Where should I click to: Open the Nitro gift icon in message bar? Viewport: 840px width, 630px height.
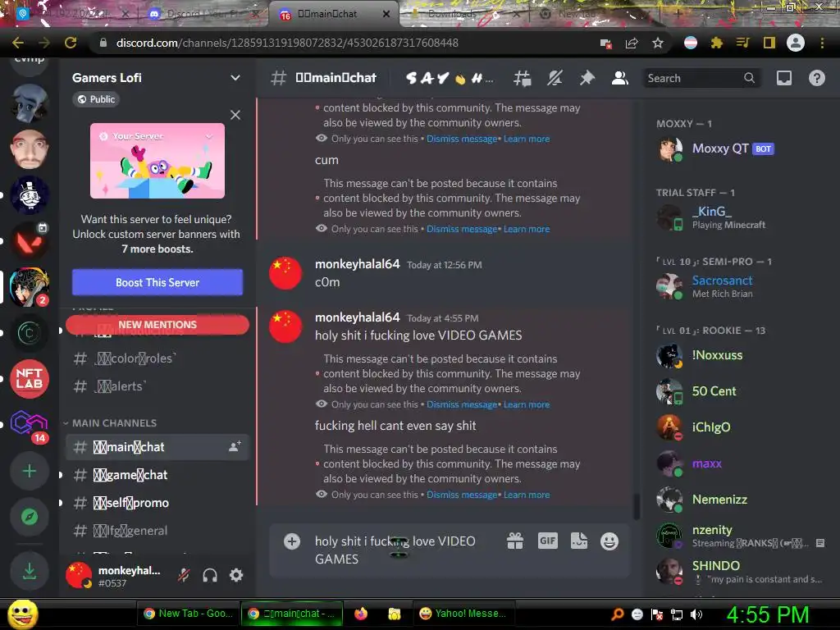(515, 541)
